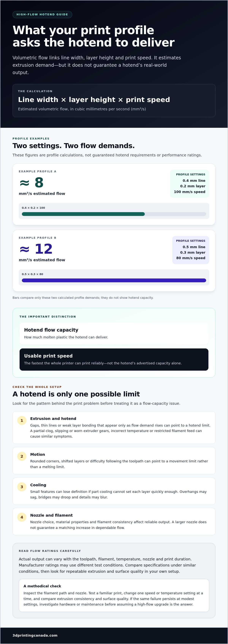The height and width of the screenshot is (644, 228).
Task: Click the approximately 12 flow value
Action: tap(36, 249)
